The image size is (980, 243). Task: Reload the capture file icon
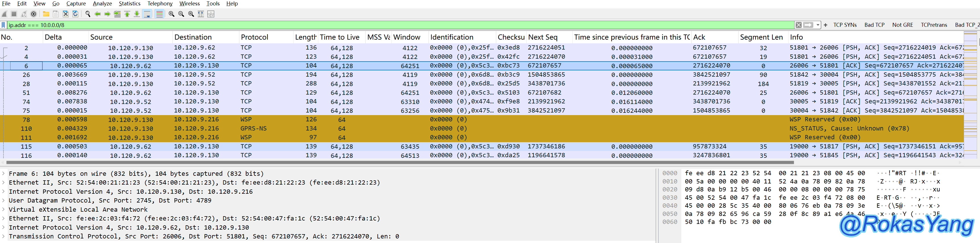pyautogui.click(x=75, y=14)
